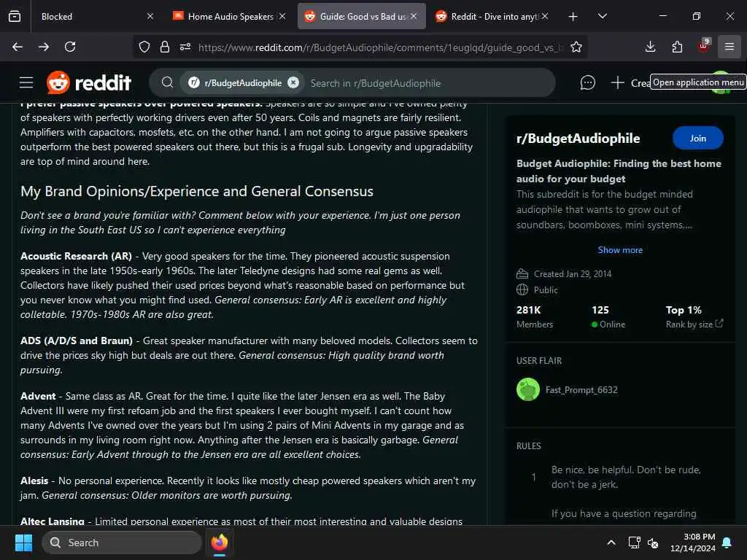Close the Reddit - Dive into anything tab
The width and height of the screenshot is (747, 560).
[x=545, y=16]
